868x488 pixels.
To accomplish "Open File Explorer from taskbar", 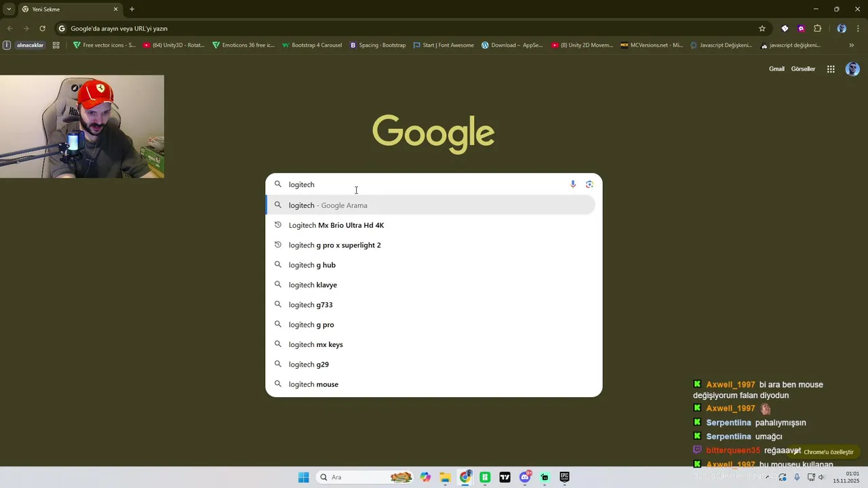I will tap(445, 477).
